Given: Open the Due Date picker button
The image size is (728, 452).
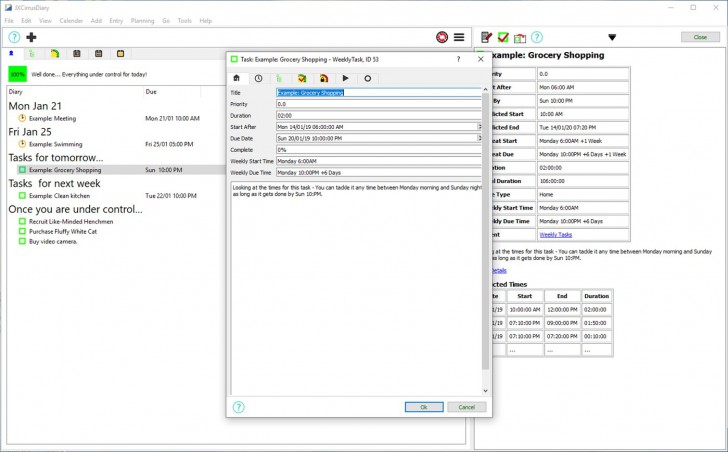Looking at the screenshot, I should coord(480,138).
